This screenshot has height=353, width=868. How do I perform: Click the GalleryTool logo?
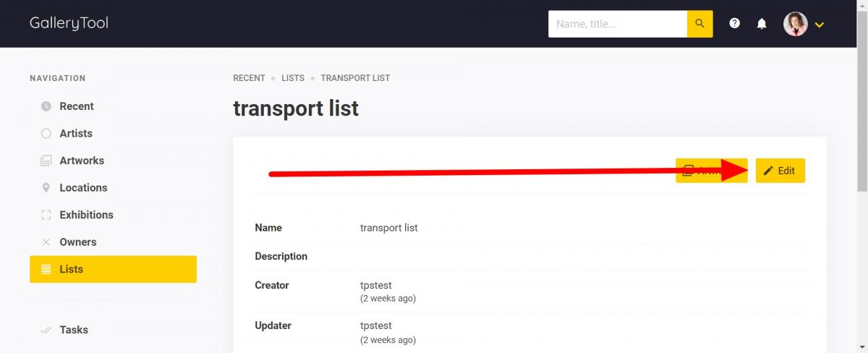coord(69,24)
